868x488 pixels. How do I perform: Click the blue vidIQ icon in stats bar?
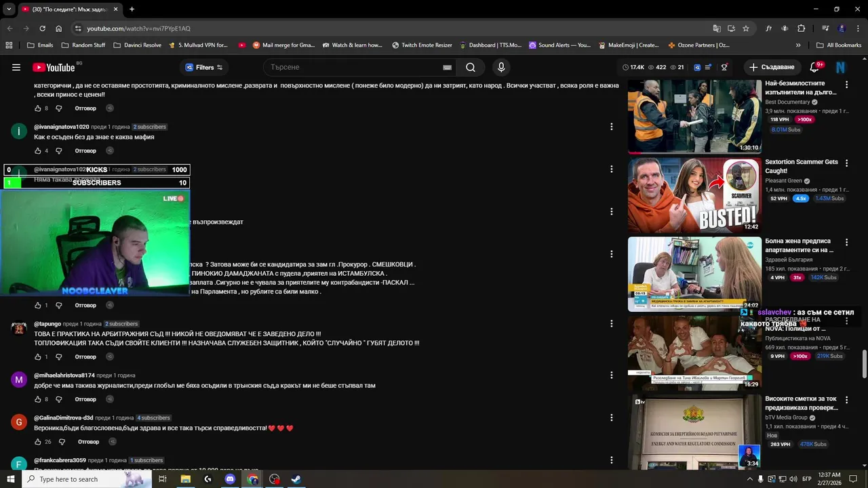pos(696,67)
